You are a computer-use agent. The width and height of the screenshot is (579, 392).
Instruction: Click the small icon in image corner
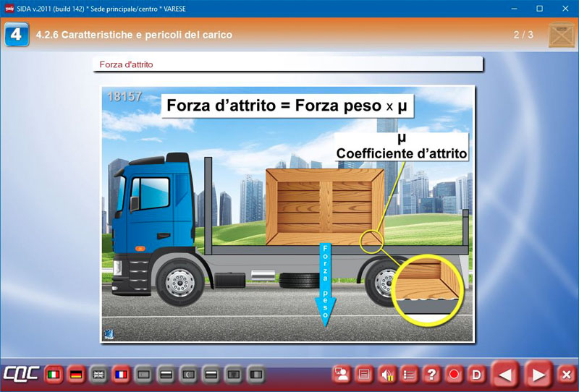click(109, 333)
